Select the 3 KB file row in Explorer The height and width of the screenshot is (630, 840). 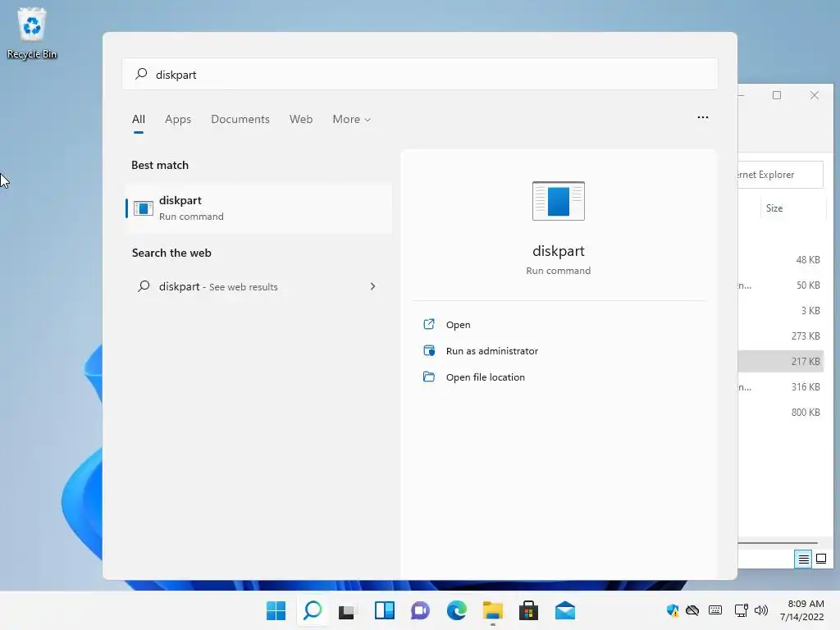[780, 311]
